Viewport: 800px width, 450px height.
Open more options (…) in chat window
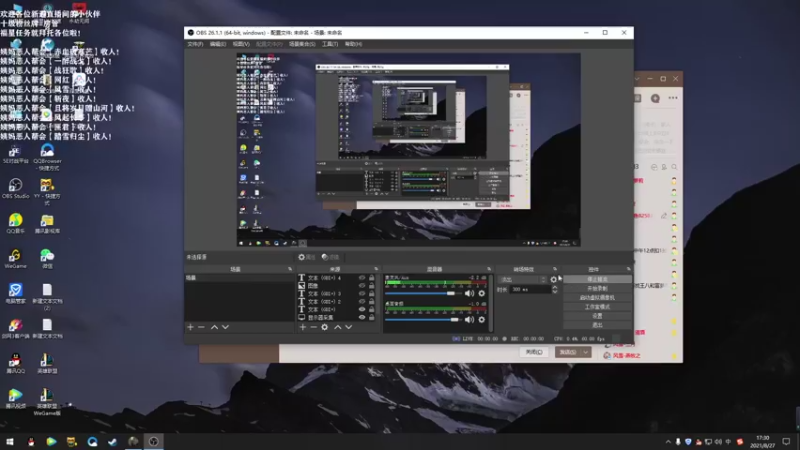point(673,98)
